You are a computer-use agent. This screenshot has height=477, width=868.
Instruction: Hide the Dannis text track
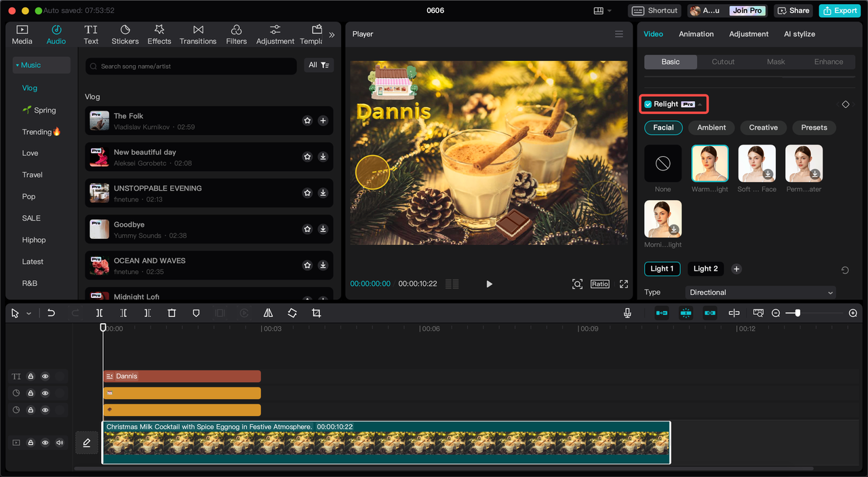point(45,376)
